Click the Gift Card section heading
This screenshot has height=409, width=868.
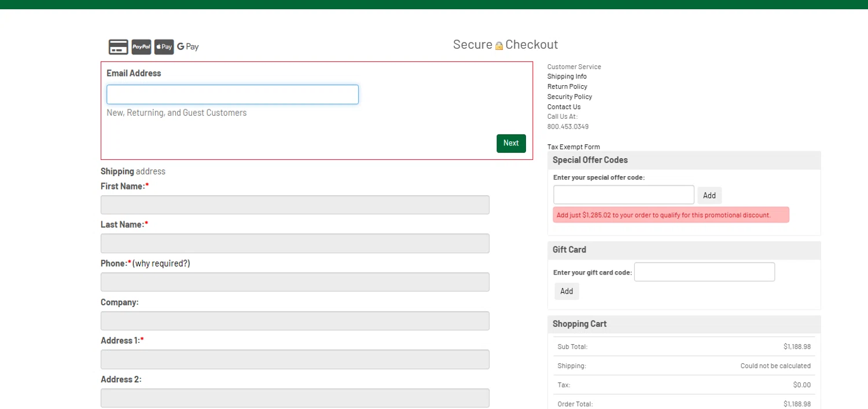569,250
